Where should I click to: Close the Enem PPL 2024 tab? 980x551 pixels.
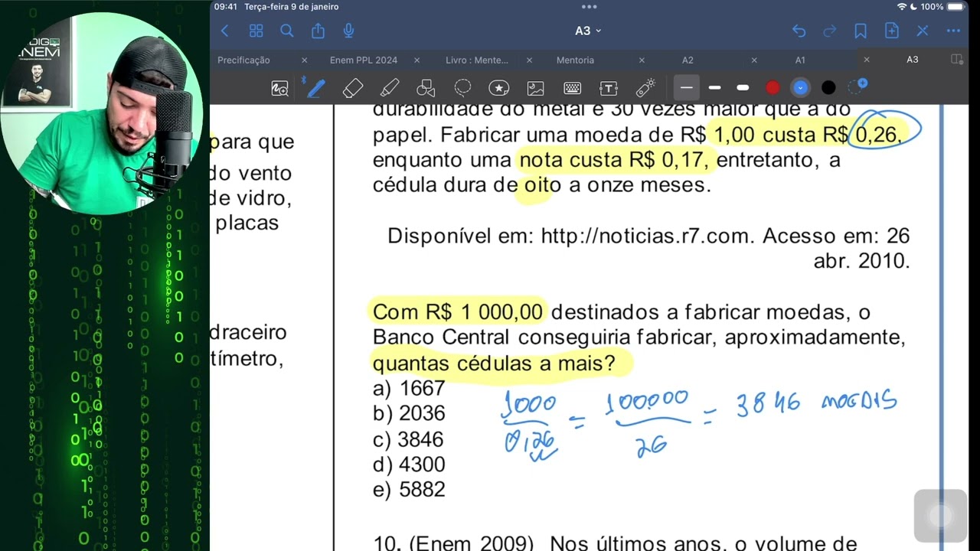tap(416, 60)
